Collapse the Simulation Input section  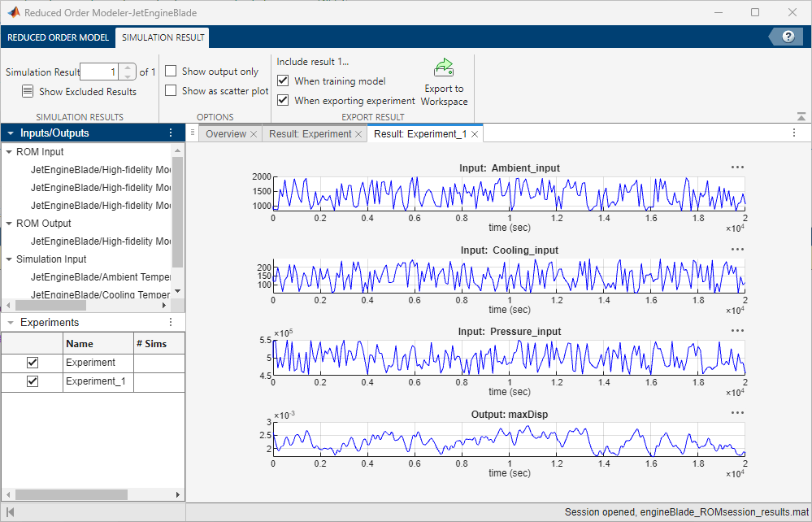pyautogui.click(x=8, y=259)
